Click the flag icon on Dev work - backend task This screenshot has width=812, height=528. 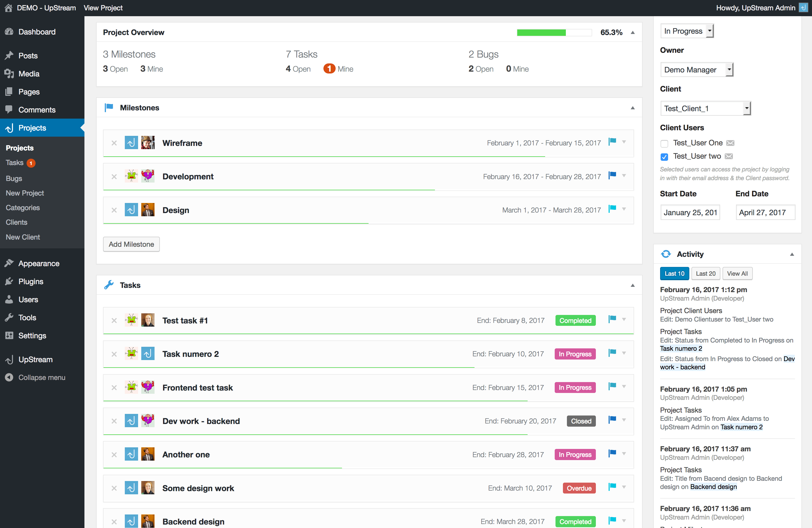tap(612, 419)
